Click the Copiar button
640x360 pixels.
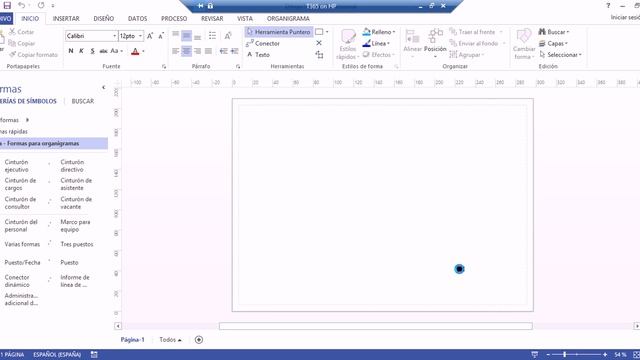click(x=22, y=43)
